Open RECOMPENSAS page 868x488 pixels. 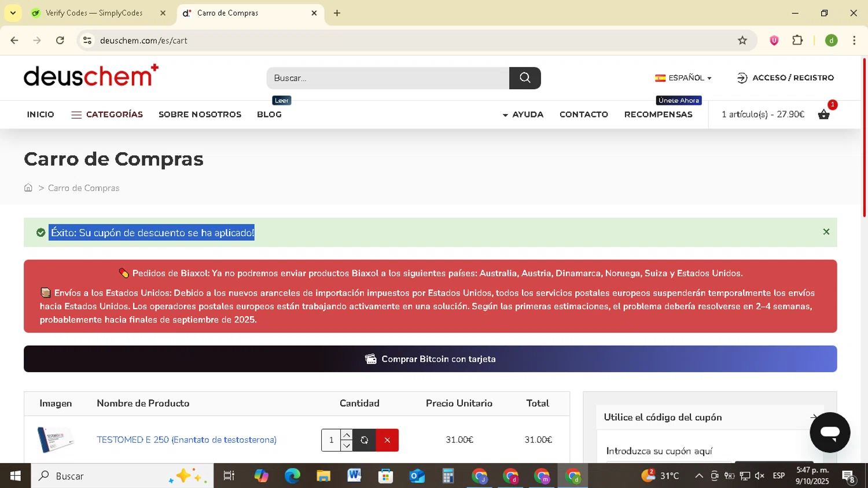coord(659,115)
